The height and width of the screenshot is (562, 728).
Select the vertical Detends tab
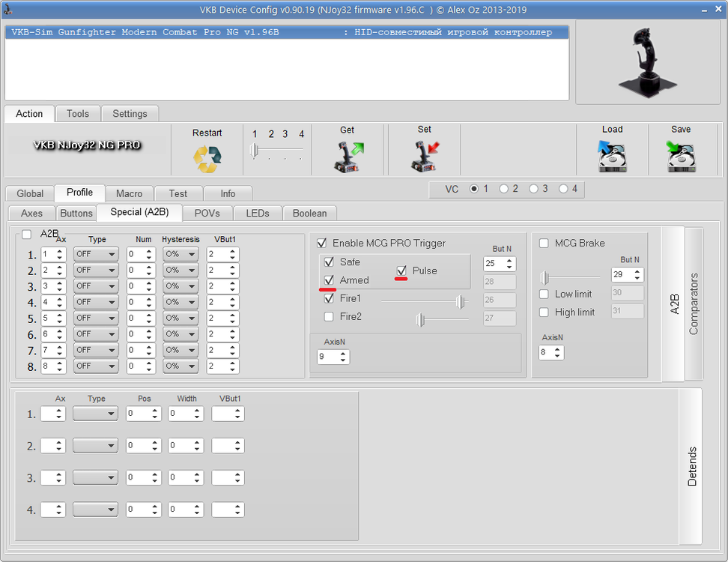click(692, 466)
